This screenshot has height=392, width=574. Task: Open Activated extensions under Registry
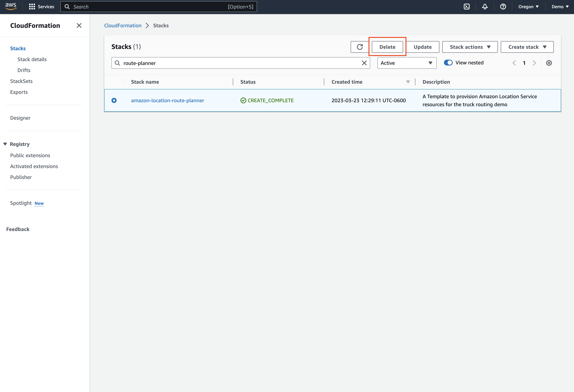34,166
